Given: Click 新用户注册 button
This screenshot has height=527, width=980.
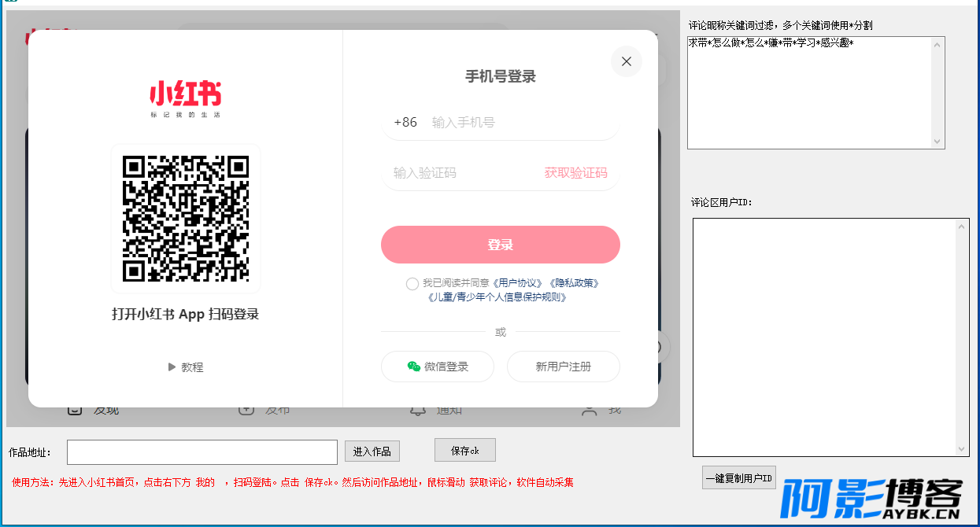Looking at the screenshot, I should [564, 367].
